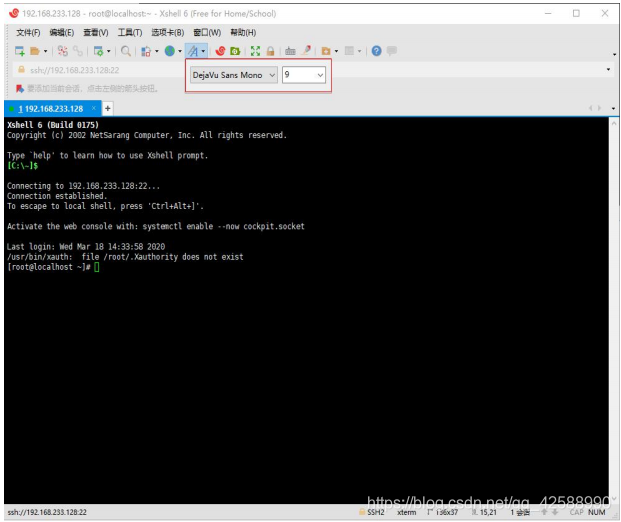Screen dimensions: 621x522
Task: Click the Find magnifier icon
Action: point(126,51)
